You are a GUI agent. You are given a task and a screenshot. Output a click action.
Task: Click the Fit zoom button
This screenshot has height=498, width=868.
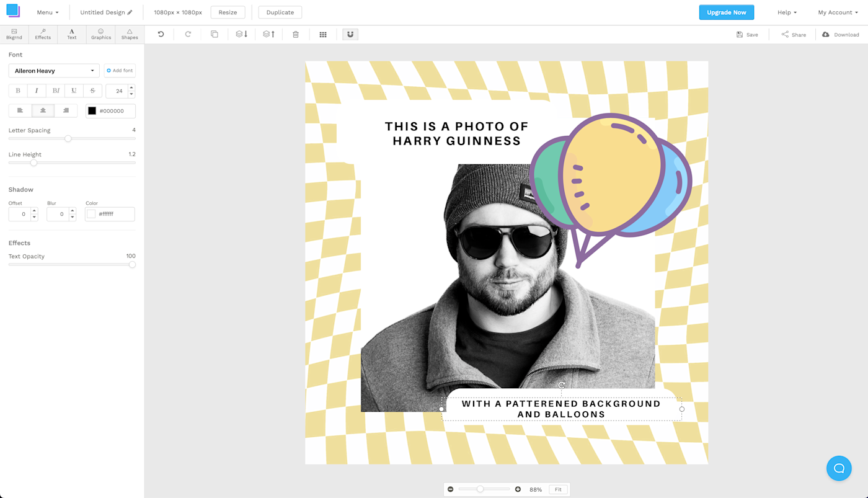(x=558, y=489)
